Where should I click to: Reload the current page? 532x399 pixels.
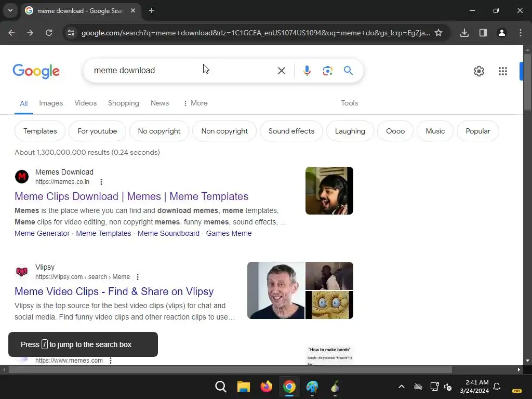click(x=49, y=33)
